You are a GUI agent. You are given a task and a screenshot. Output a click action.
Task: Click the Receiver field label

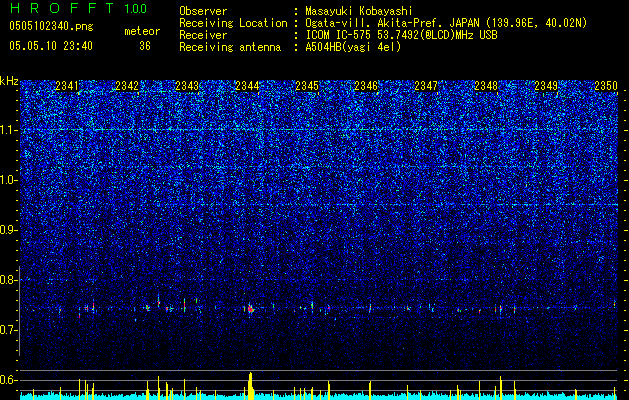point(203,35)
